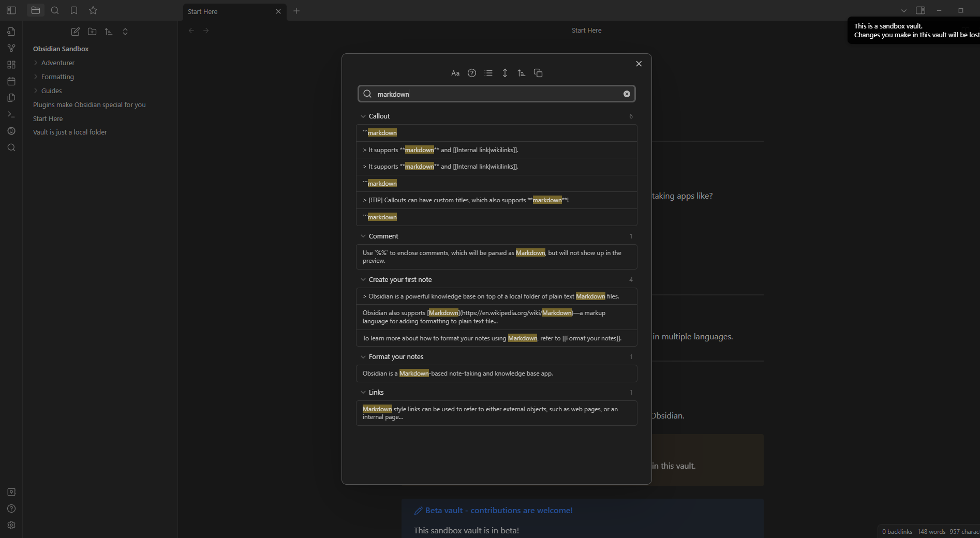Open the Start Here note in explorer

(48, 118)
